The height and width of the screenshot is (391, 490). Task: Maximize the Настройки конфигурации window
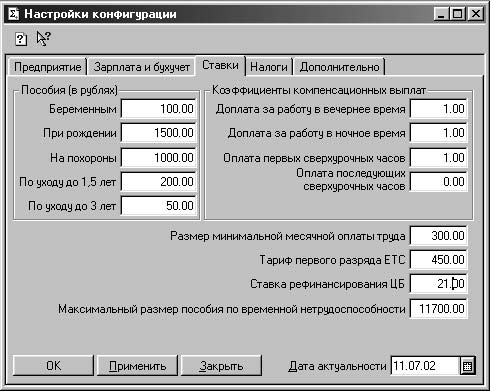(458, 14)
